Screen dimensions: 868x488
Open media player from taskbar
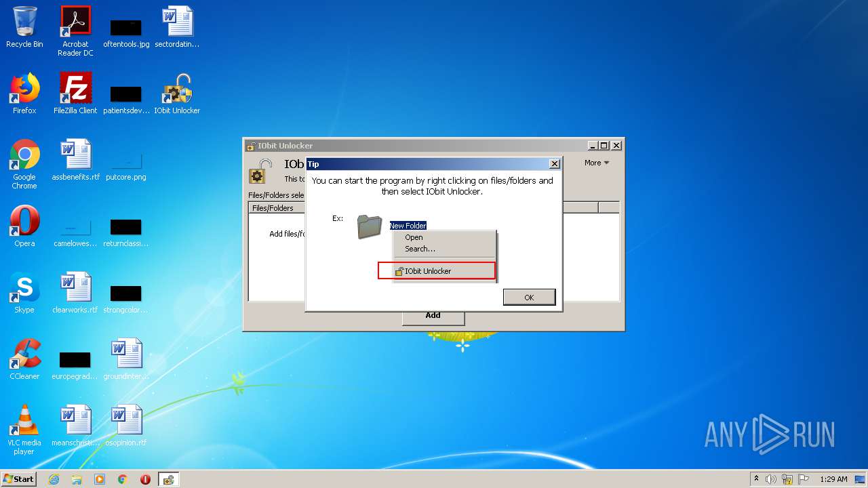(100, 479)
